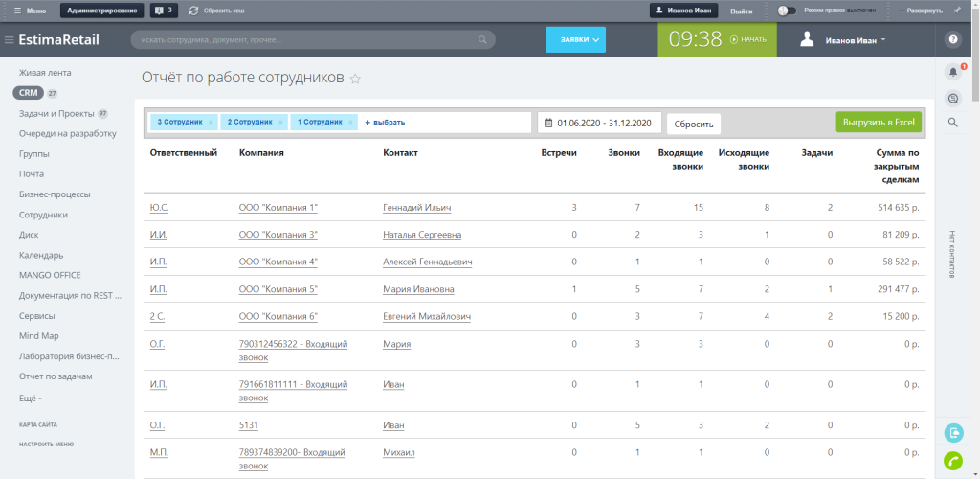Screen dimensions: 980x479
Task: Remove the 1 Сотрудник filter tag
Action: click(350, 122)
